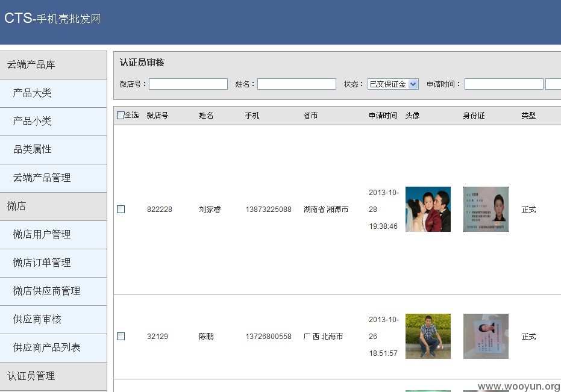Image resolution: width=561 pixels, height=392 pixels.
Task: Open the avatar photo for 刘家睿
Action: [428, 209]
